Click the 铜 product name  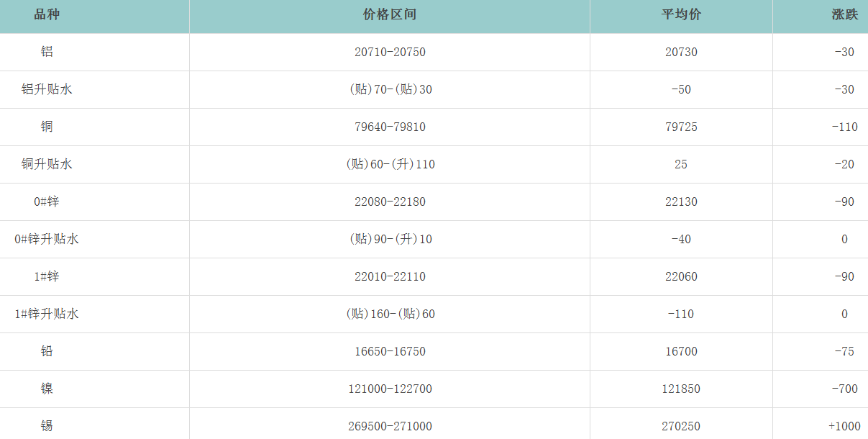click(x=47, y=127)
